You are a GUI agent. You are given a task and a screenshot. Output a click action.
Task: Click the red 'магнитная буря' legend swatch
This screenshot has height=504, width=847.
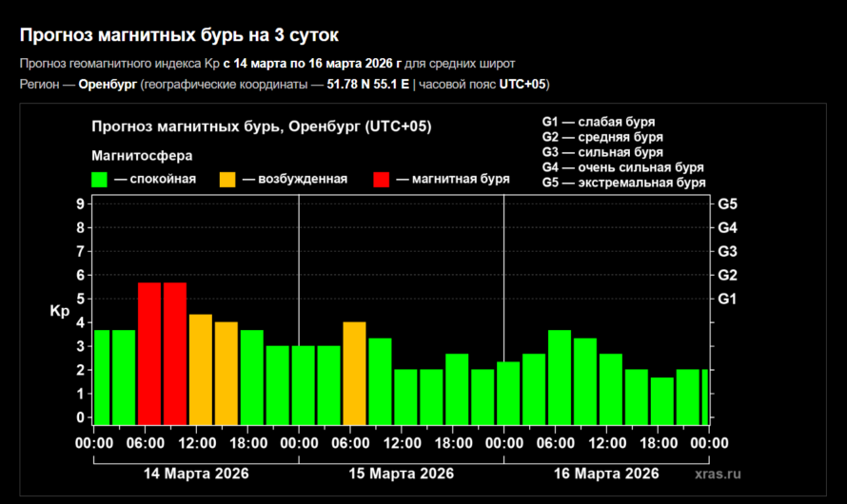pos(381,179)
